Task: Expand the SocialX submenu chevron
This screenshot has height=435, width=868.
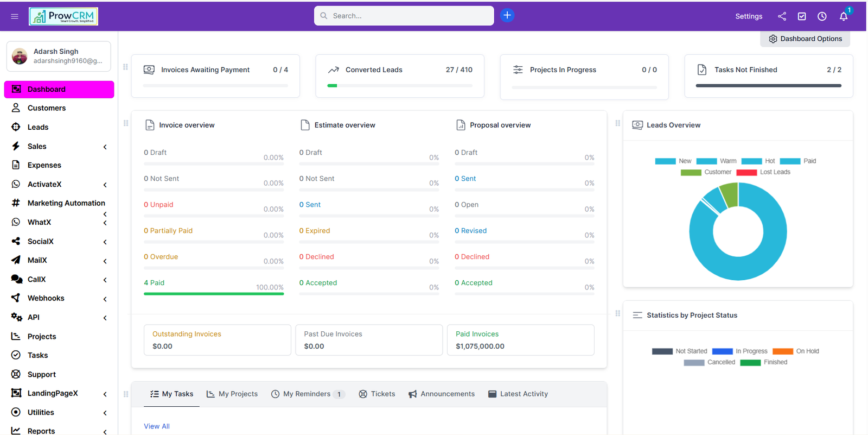Action: [x=105, y=242]
